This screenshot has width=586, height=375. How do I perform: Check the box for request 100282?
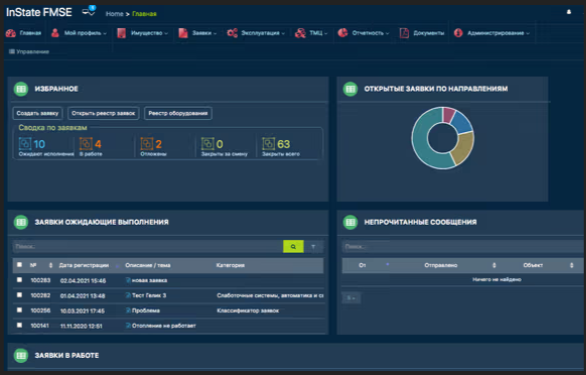pyautogui.click(x=19, y=295)
